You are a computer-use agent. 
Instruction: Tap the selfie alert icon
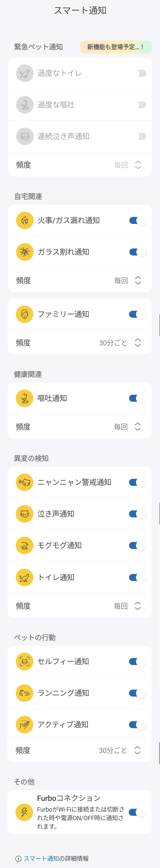pos(25,661)
